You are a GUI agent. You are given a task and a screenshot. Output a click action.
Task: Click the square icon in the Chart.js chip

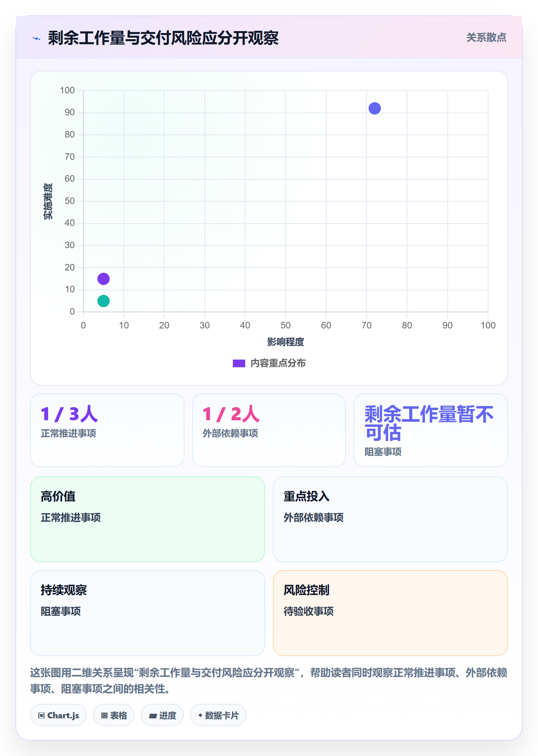click(x=42, y=716)
